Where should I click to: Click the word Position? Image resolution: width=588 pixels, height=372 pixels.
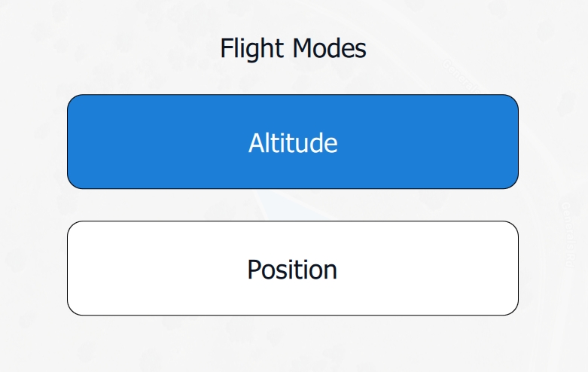point(292,269)
